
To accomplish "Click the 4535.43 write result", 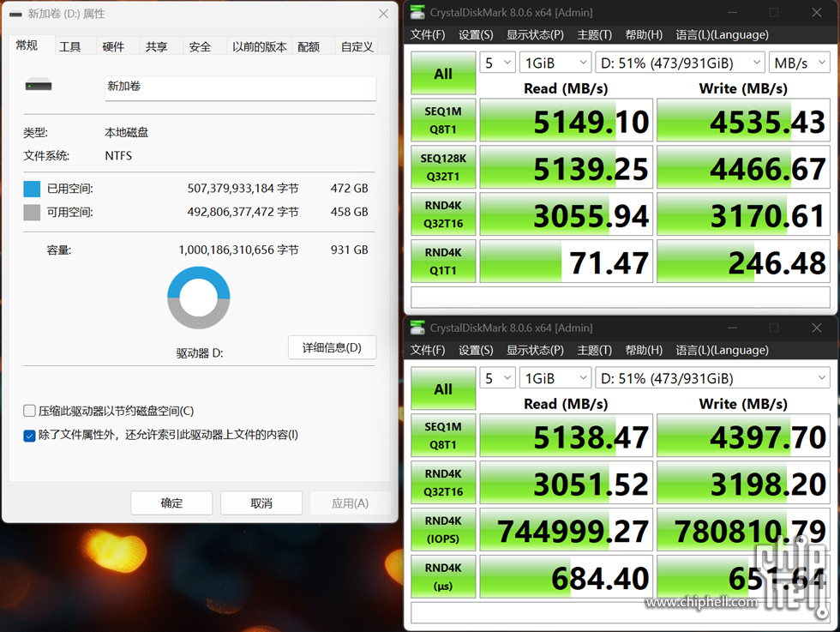I will click(744, 120).
